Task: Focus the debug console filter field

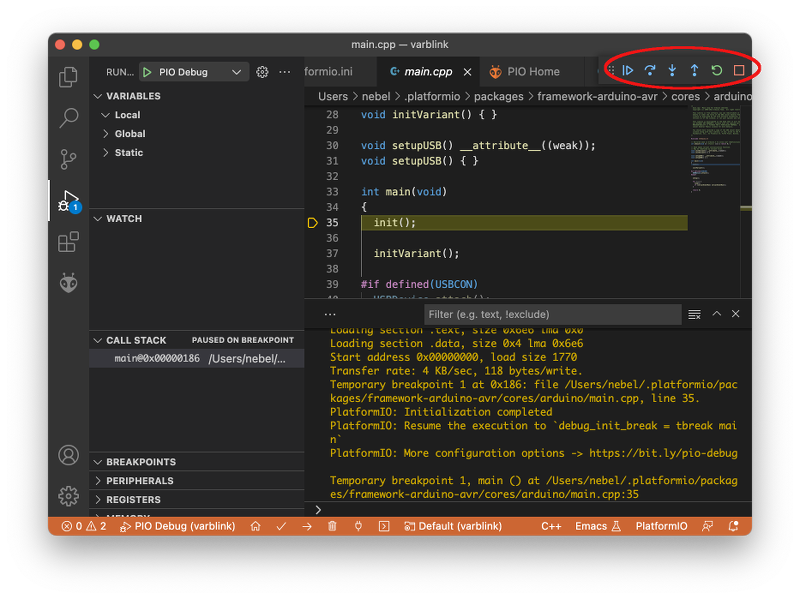Action: 553,314
